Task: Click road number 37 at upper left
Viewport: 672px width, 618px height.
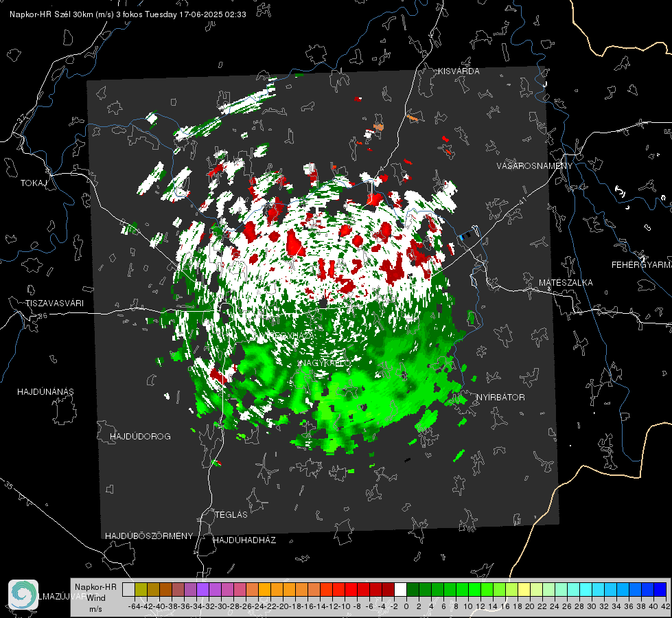Action: (x=21, y=118)
